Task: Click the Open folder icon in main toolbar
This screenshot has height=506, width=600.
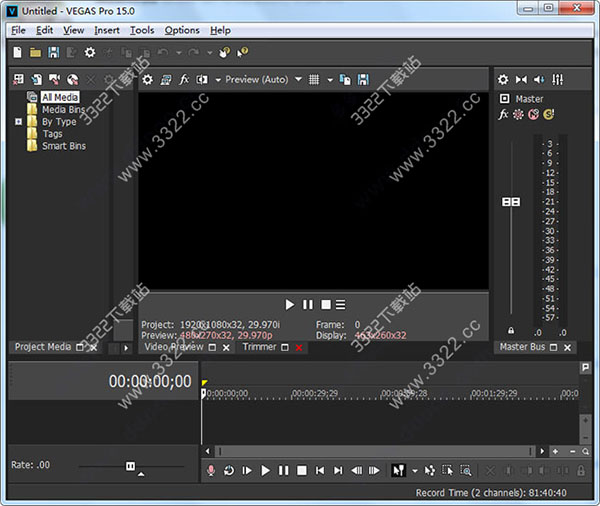Action: pyautogui.click(x=35, y=52)
